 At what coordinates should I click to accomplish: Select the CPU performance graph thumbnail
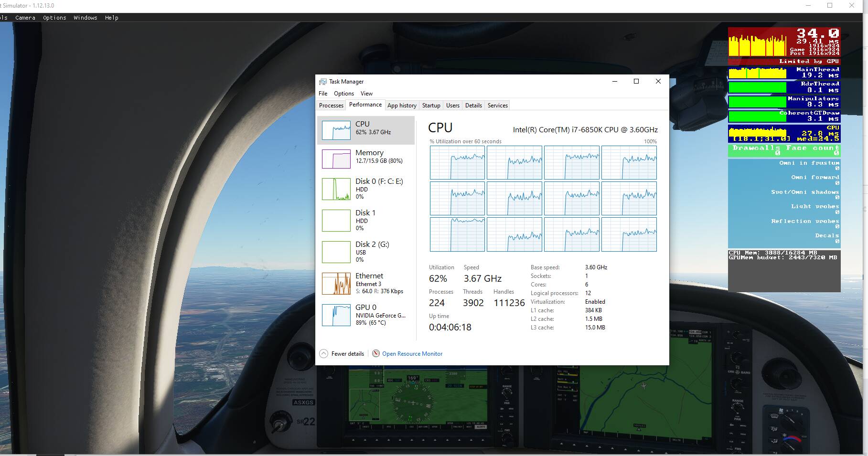pos(336,130)
